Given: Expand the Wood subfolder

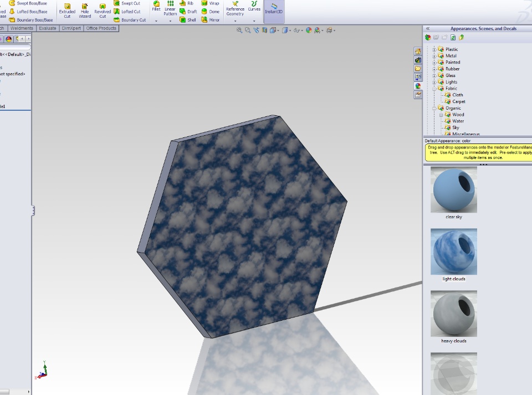Looking at the screenshot, I should pos(441,115).
